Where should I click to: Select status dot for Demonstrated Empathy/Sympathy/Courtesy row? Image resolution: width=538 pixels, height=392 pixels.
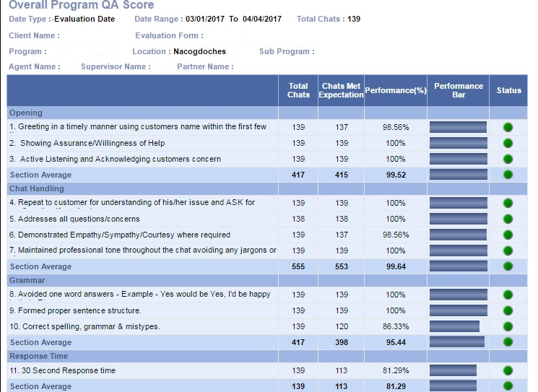[x=508, y=235]
